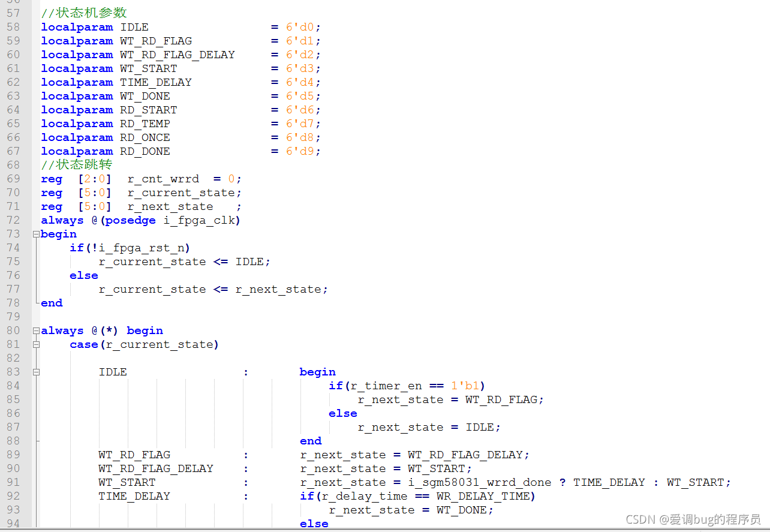Click the value 6'd9 of RD_DONE

pyautogui.click(x=300, y=151)
